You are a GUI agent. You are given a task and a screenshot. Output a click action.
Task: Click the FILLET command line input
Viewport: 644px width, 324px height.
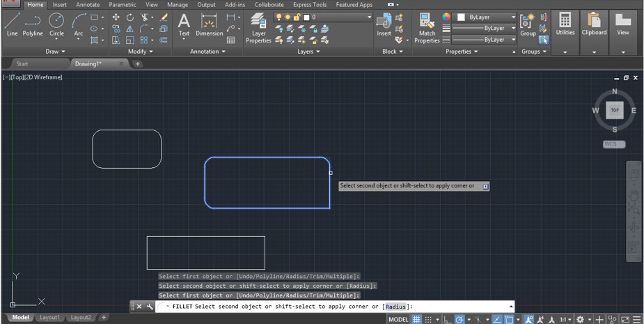[x=460, y=307]
